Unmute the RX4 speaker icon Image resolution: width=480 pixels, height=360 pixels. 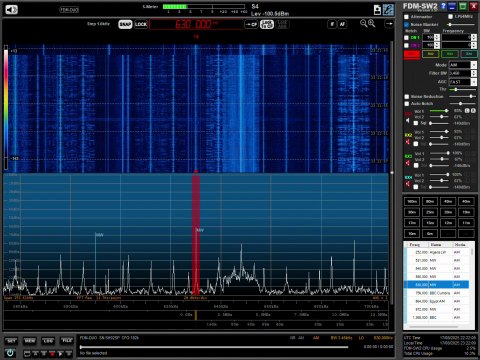coord(408,184)
